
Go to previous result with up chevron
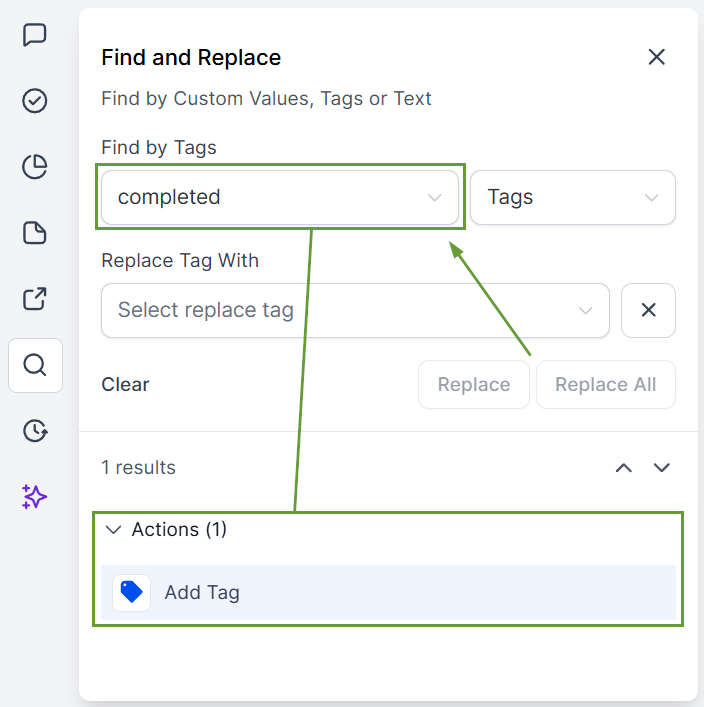click(x=624, y=467)
